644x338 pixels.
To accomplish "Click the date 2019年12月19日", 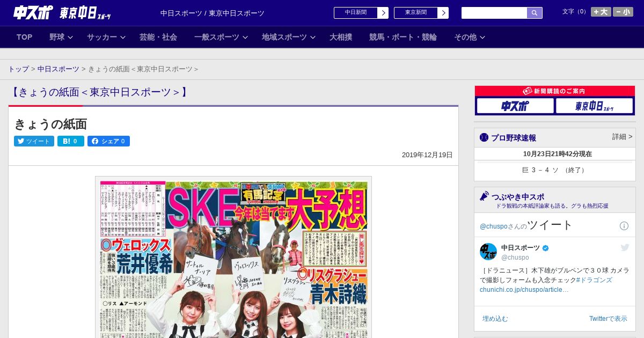I will click(427, 155).
